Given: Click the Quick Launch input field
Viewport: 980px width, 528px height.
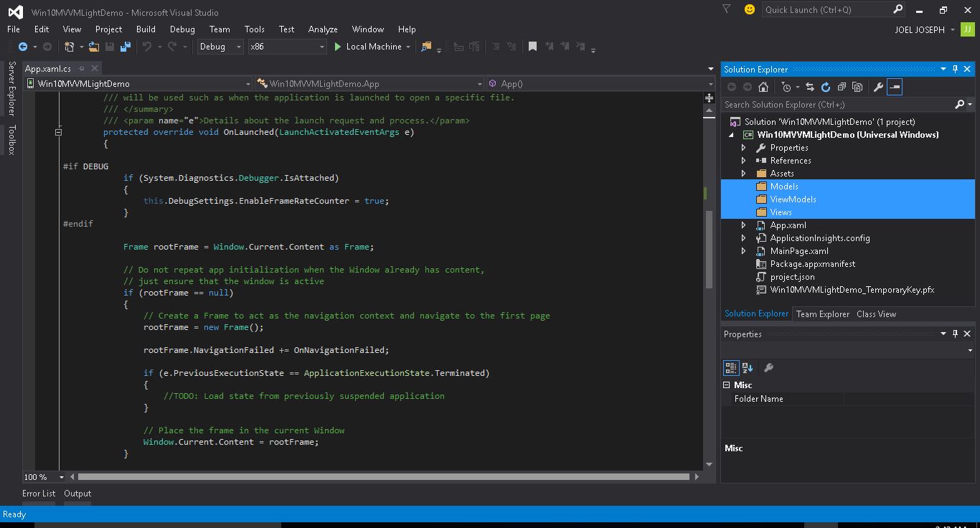Looking at the screenshot, I should 827,9.
